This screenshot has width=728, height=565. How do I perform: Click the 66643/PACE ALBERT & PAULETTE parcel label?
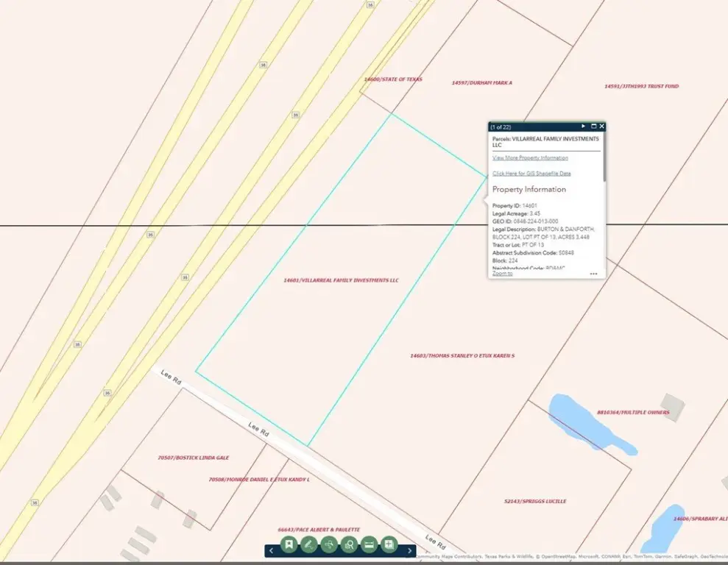(x=319, y=529)
